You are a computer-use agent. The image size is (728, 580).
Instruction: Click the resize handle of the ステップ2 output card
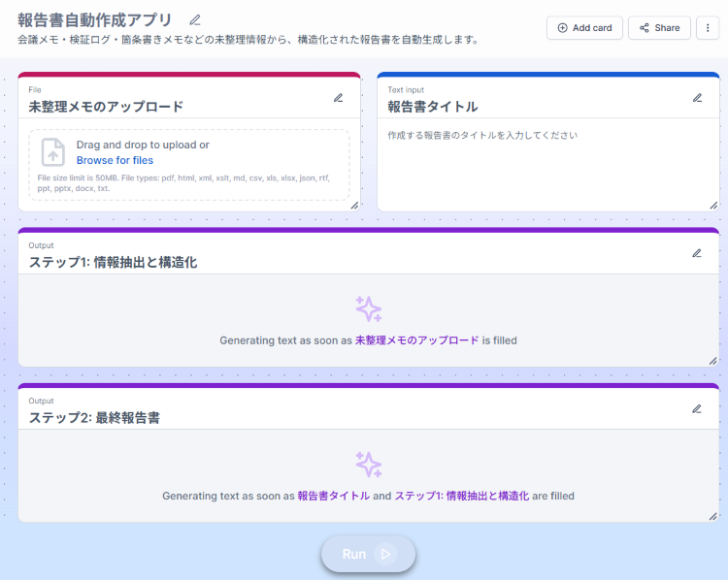coord(713,516)
